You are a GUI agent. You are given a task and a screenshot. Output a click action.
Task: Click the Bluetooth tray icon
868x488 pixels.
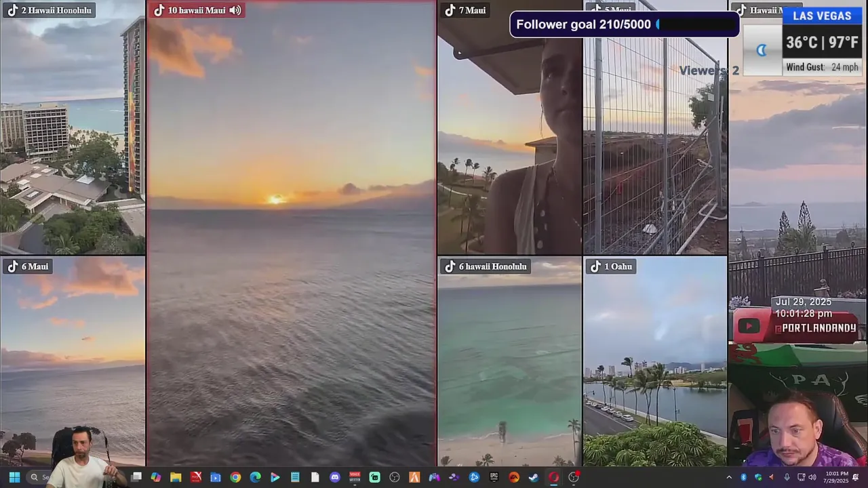click(x=743, y=477)
